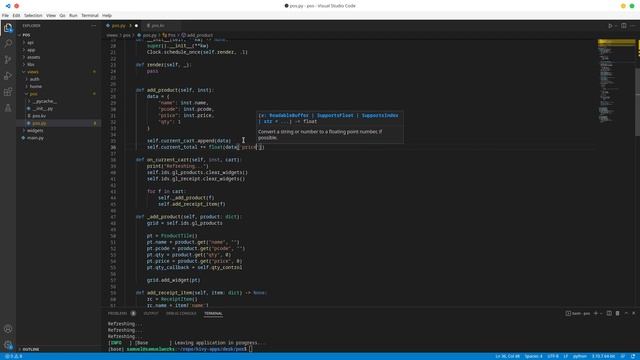Open the View menu
Screen dimensions: 640x360
point(51,16)
